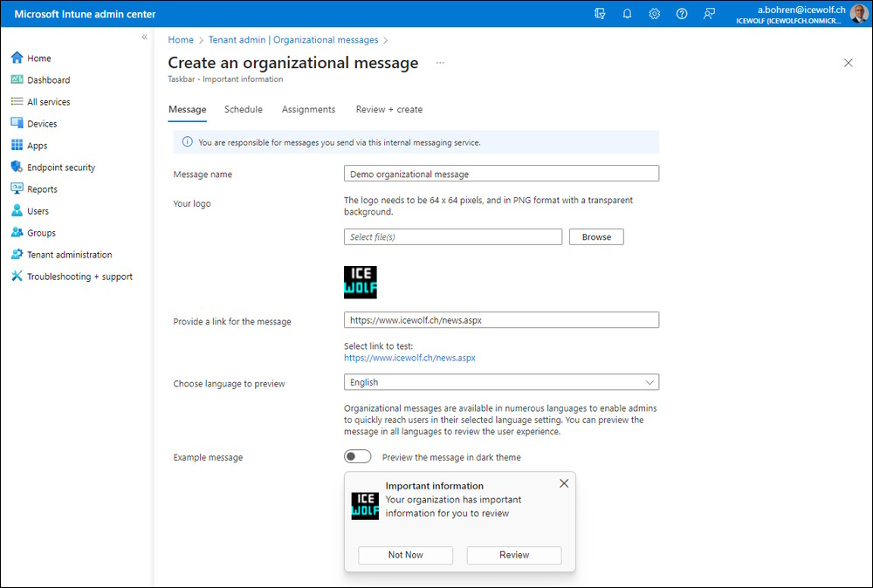Open the feedback icon in header
The width and height of the screenshot is (873, 588).
(709, 14)
